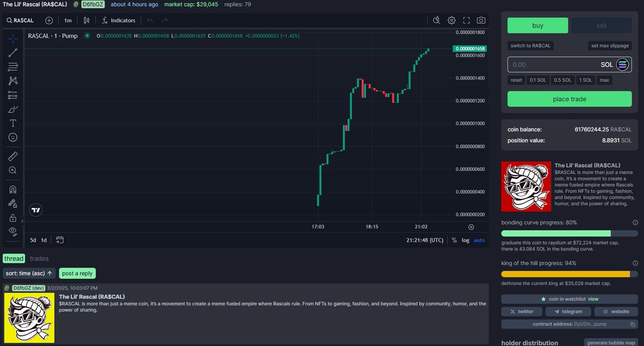Select the buy tab
The width and height of the screenshot is (644, 346).
[x=538, y=26]
